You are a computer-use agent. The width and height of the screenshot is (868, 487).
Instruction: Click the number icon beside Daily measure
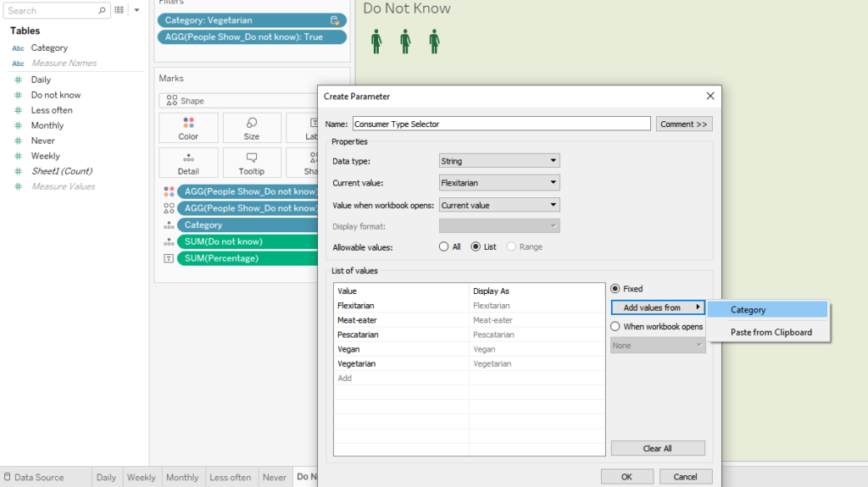coord(19,80)
